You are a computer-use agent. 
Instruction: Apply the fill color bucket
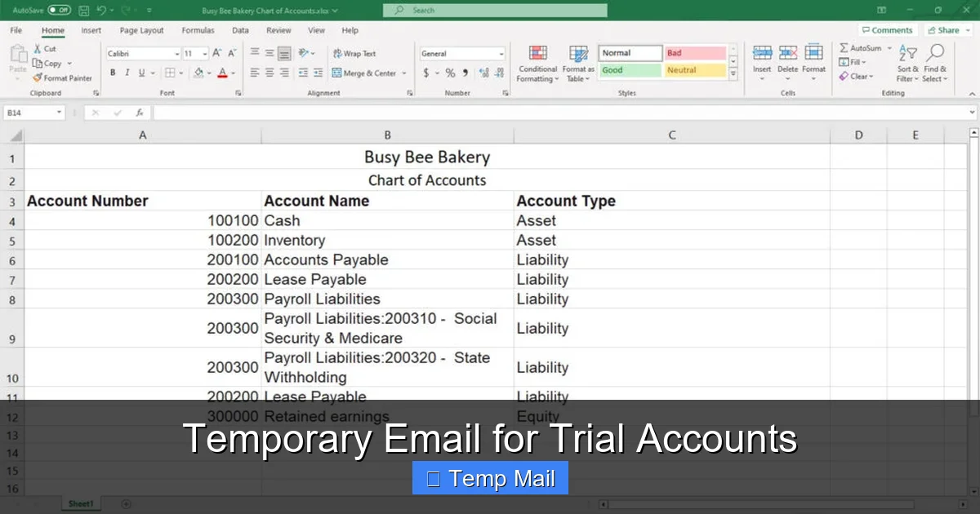click(198, 73)
